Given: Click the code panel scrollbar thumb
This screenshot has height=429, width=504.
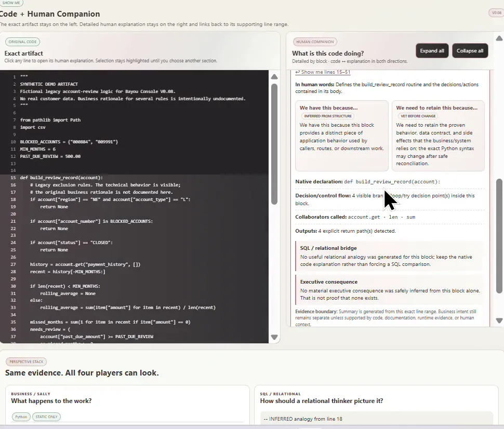Looking at the screenshot, I should pyautogui.click(x=274, y=144).
